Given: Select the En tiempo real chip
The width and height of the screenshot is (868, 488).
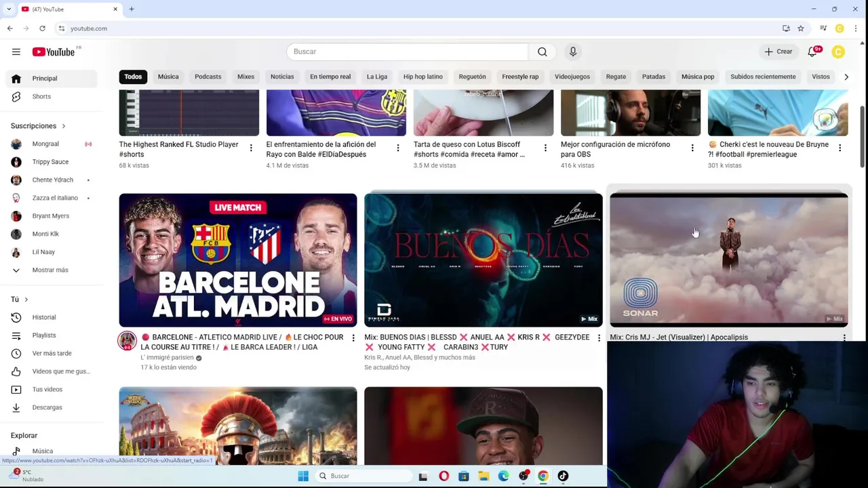Looking at the screenshot, I should [330, 77].
